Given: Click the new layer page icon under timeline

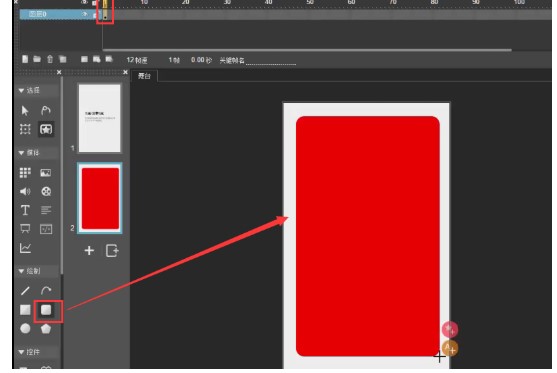Looking at the screenshot, I should coord(25,59).
